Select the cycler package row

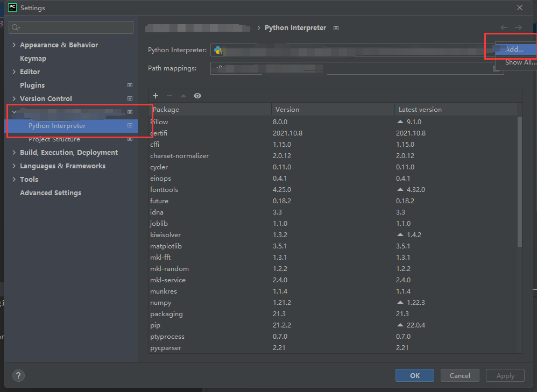point(333,167)
